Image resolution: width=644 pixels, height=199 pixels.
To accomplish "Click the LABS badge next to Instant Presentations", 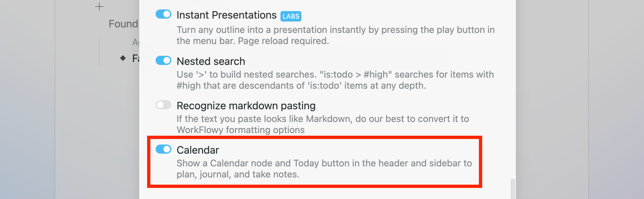I will click(291, 16).
